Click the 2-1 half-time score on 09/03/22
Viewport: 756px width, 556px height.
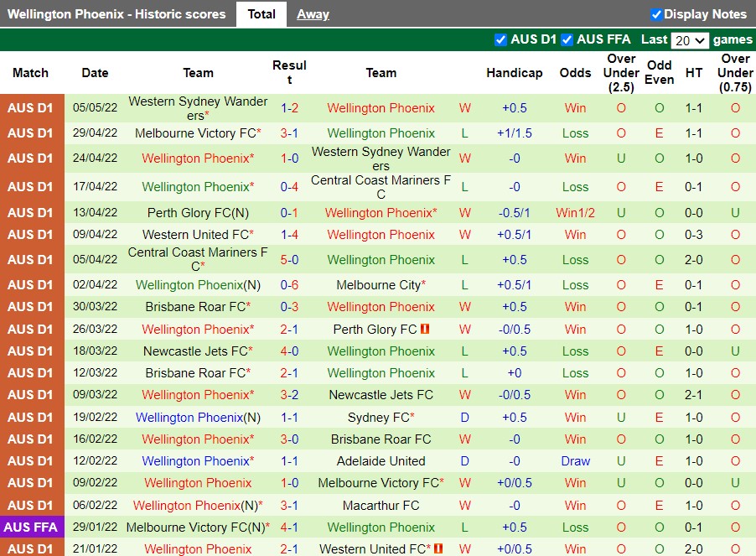pyautogui.click(x=694, y=394)
